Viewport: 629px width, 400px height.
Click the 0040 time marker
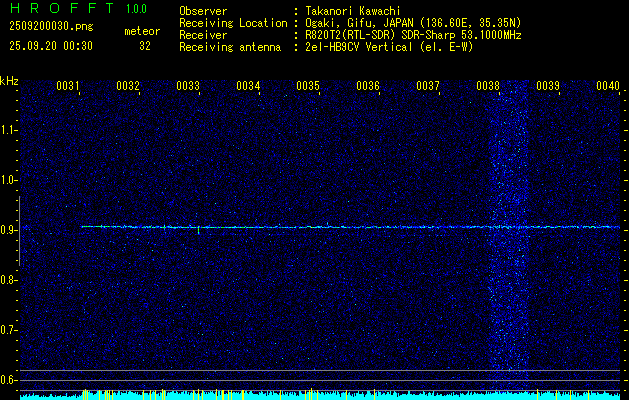(608, 86)
